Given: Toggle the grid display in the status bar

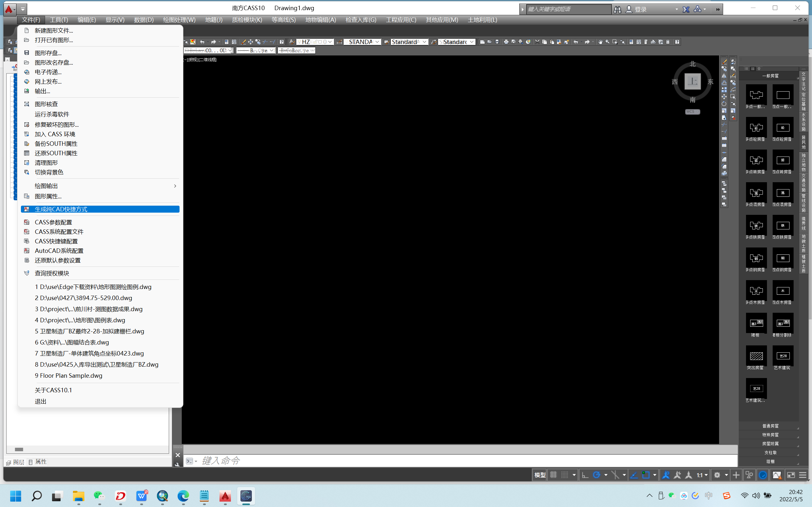Looking at the screenshot, I should pos(553,475).
